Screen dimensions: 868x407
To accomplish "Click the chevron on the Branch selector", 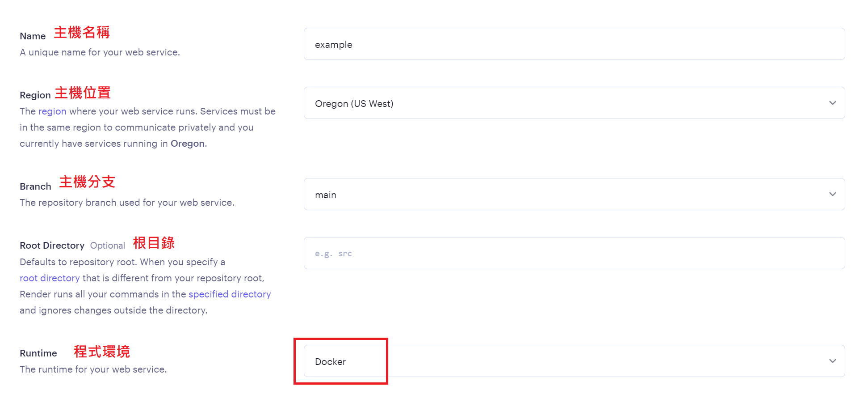I will (833, 194).
